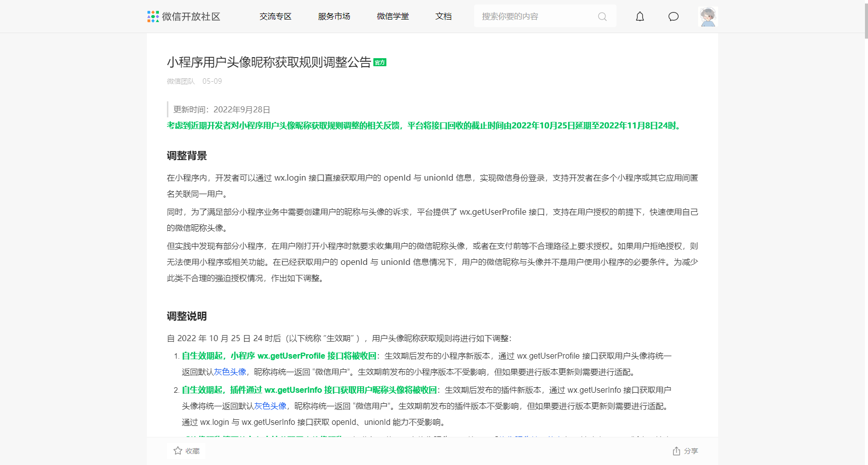Focus the 搜索你要的内容 search field
Image resolution: width=868 pixels, height=465 pixels.
click(x=545, y=16)
